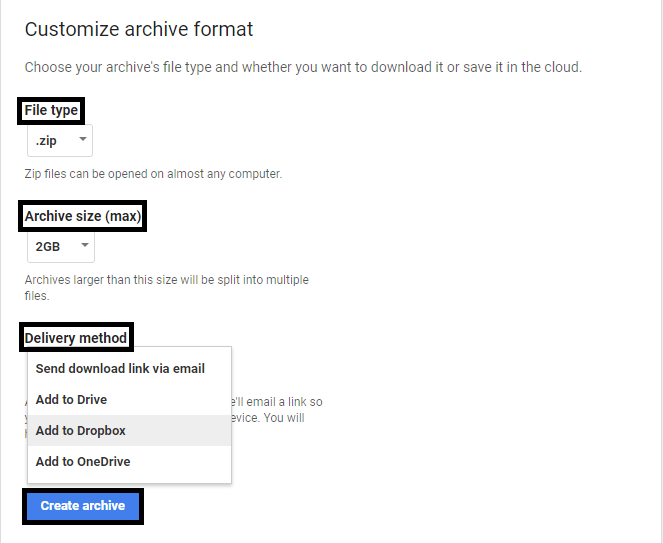
Task: Click the File type label
Action: [51, 110]
